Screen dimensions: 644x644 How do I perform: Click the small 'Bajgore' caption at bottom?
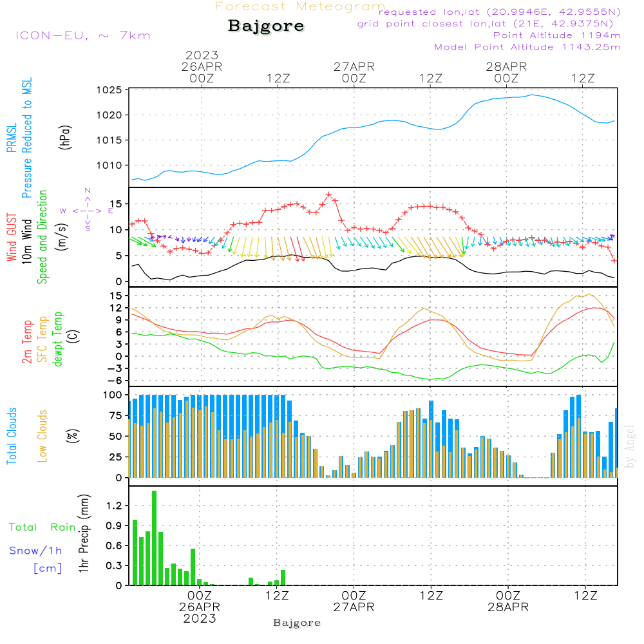(x=297, y=623)
